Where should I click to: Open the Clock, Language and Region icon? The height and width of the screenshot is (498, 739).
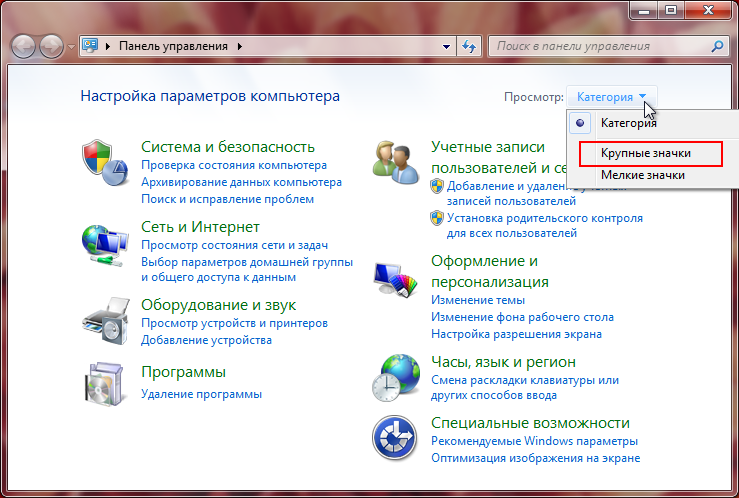[395, 377]
